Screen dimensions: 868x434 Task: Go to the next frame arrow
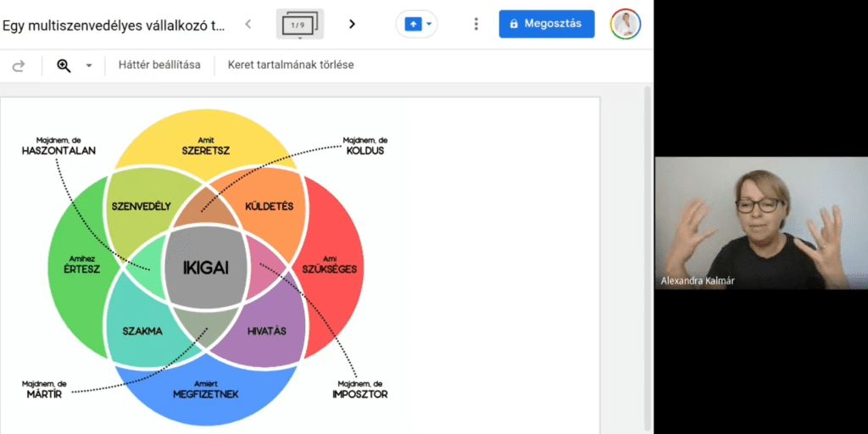(x=352, y=24)
